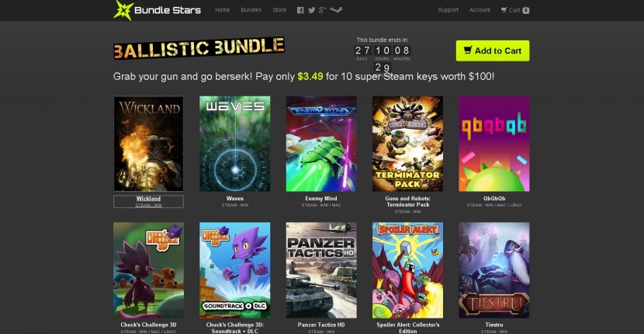This screenshot has width=644, height=334.
Task: Select the QbQbQb game cover
Action: click(494, 144)
